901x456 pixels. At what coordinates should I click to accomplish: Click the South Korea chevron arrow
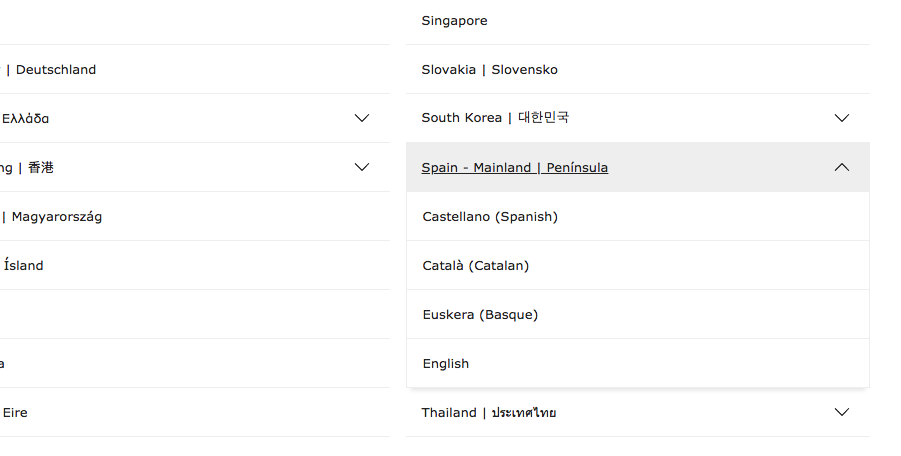(x=841, y=118)
